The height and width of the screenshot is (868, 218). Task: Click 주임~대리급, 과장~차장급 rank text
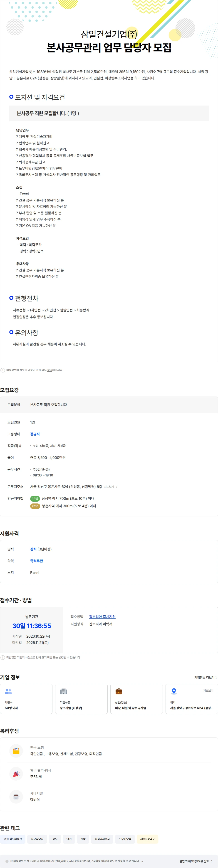coord(49,446)
